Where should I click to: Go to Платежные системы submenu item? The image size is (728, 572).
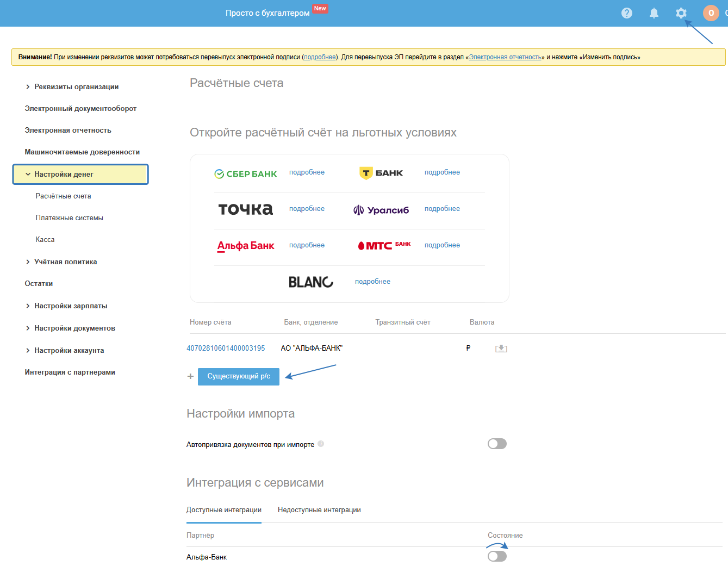tap(69, 218)
